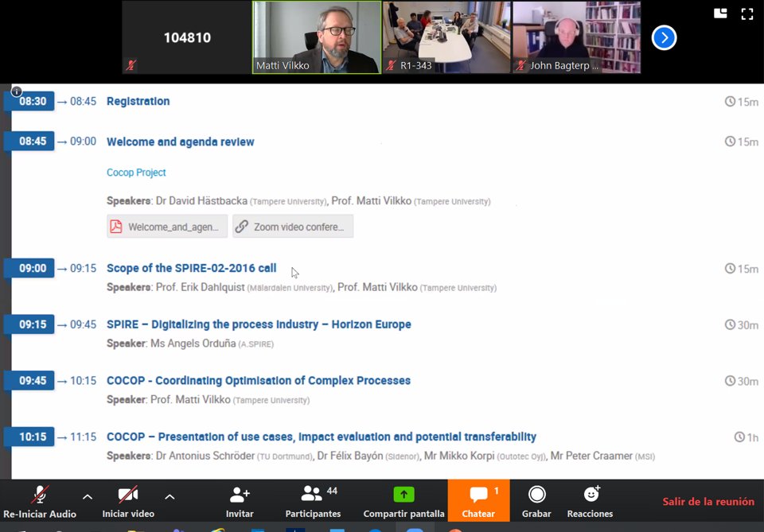Click speaker name Dr Félix Bayón
The image size is (764, 532).
tap(350, 456)
